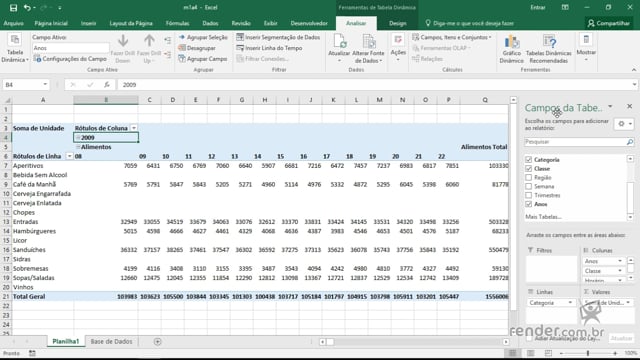This screenshot has height=360, width=640.
Task: Open Anos field dropdown in Colunas area
Action: (620, 261)
